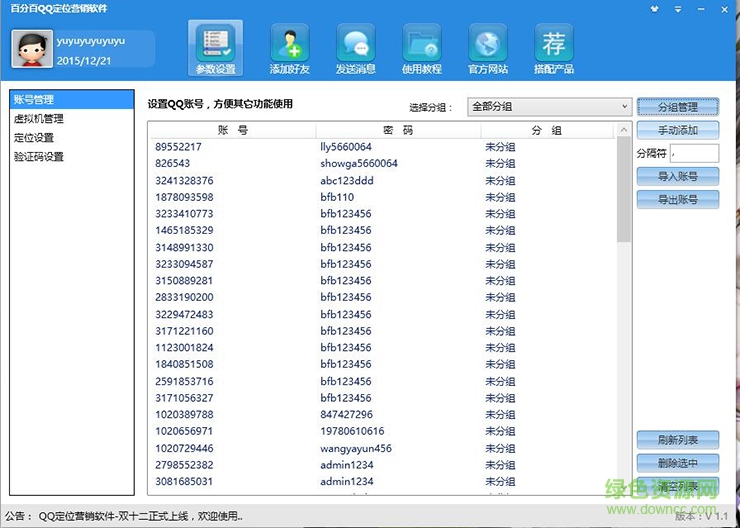
Task: Select account row 3233094587
Action: coord(383,264)
